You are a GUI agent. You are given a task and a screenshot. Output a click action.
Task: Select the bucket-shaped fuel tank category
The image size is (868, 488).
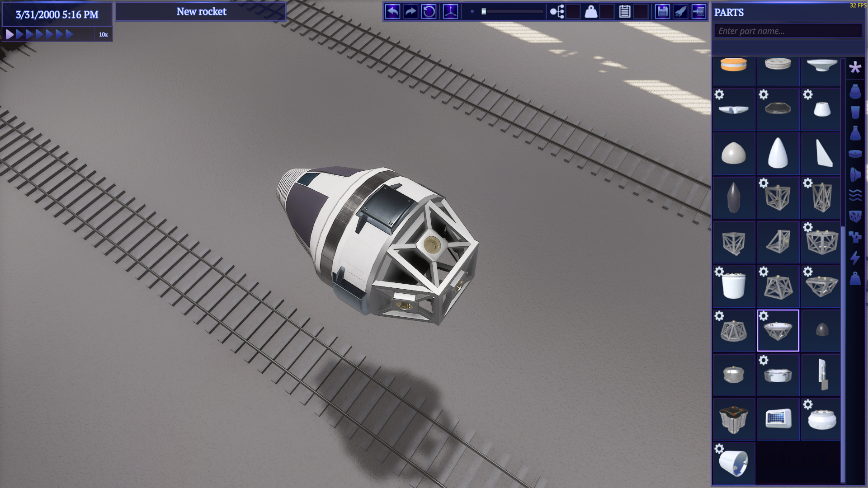pyautogui.click(x=855, y=112)
